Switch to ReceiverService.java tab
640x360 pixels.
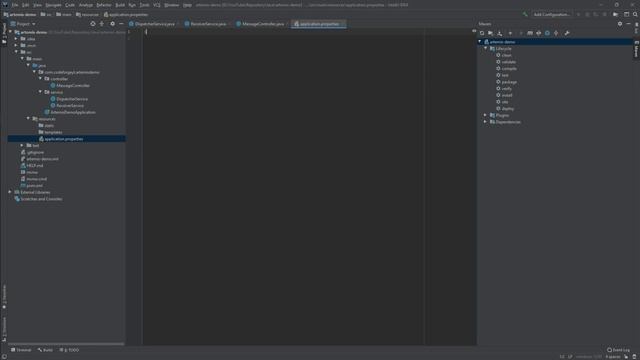coord(208,24)
